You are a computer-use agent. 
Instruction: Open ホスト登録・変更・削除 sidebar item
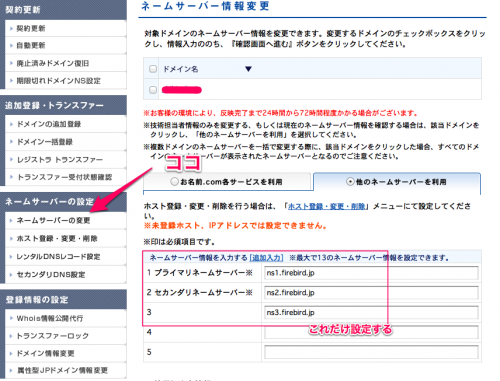(x=65, y=239)
